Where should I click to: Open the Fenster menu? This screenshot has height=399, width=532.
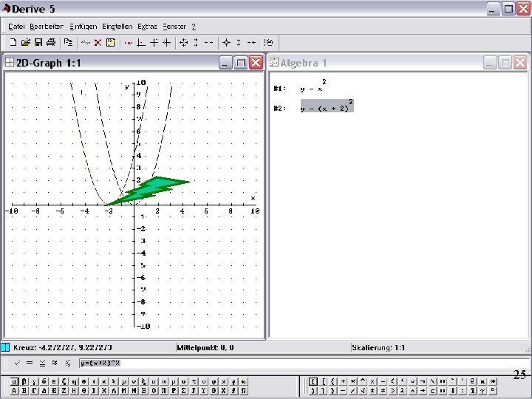point(174,26)
